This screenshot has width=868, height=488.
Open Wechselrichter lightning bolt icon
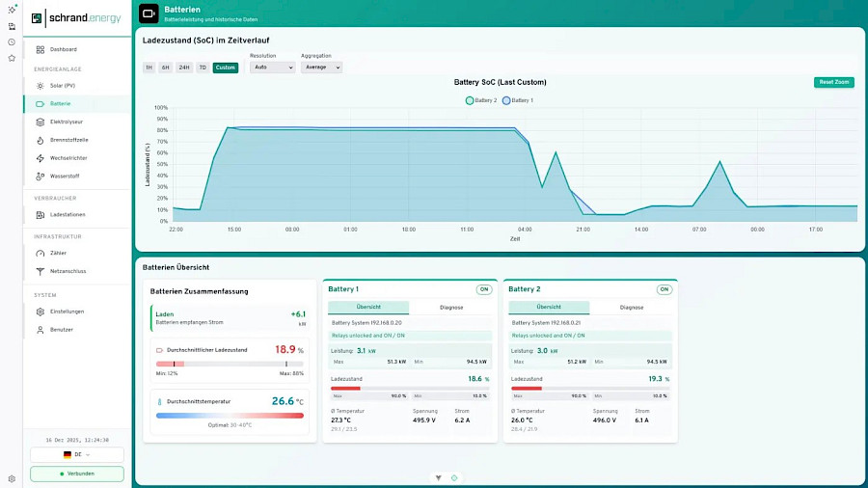[x=40, y=158]
